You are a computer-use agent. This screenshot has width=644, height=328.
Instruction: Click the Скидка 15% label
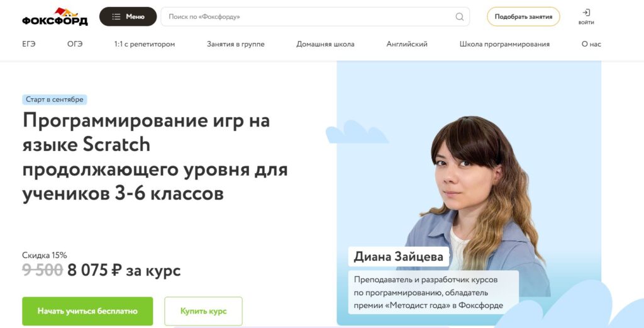coord(45,255)
